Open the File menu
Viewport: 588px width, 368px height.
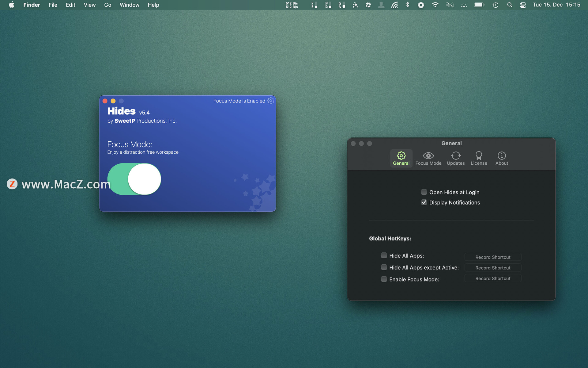[53, 5]
